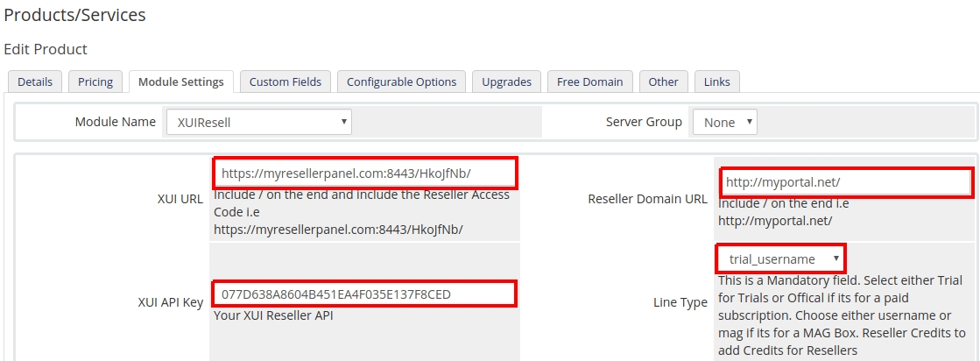Viewport: 980px width, 361px height.
Task: Switch to the Pricing tab
Action: tap(95, 81)
